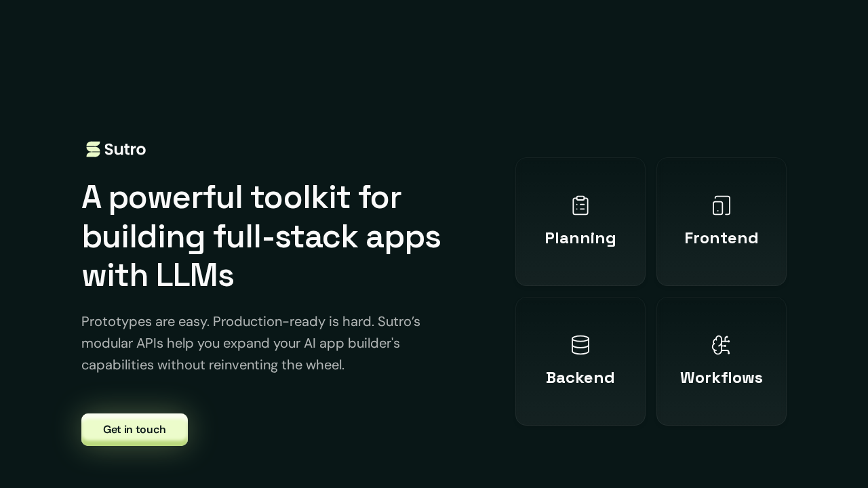Open the Planning card
The width and height of the screenshot is (868, 488).
coord(580,222)
